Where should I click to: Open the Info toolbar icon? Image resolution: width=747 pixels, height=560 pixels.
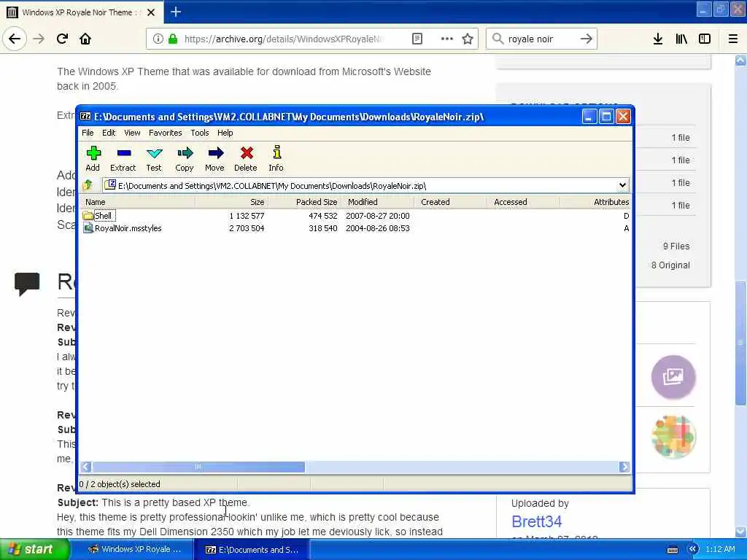(276, 152)
